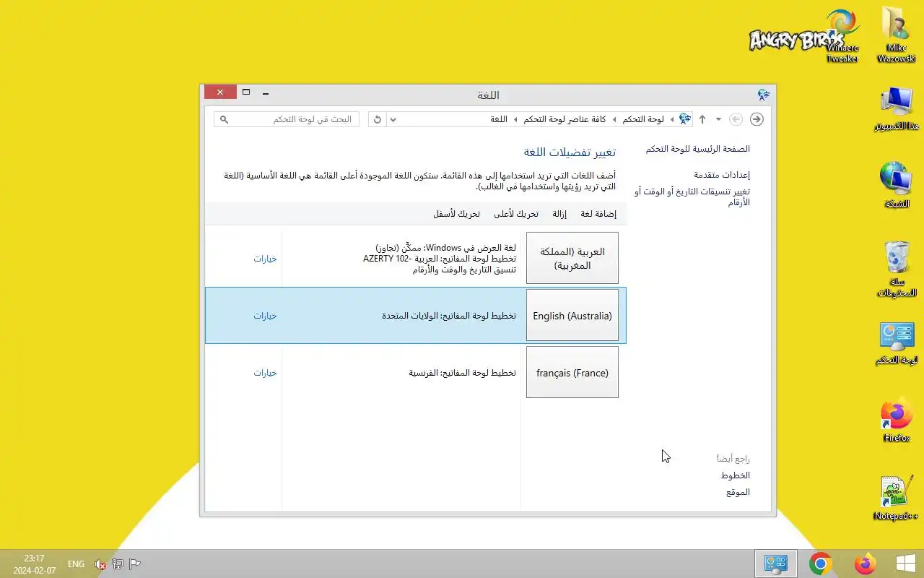This screenshot has width=924, height=578.
Task: Select the français (France) language tile
Action: [572, 372]
